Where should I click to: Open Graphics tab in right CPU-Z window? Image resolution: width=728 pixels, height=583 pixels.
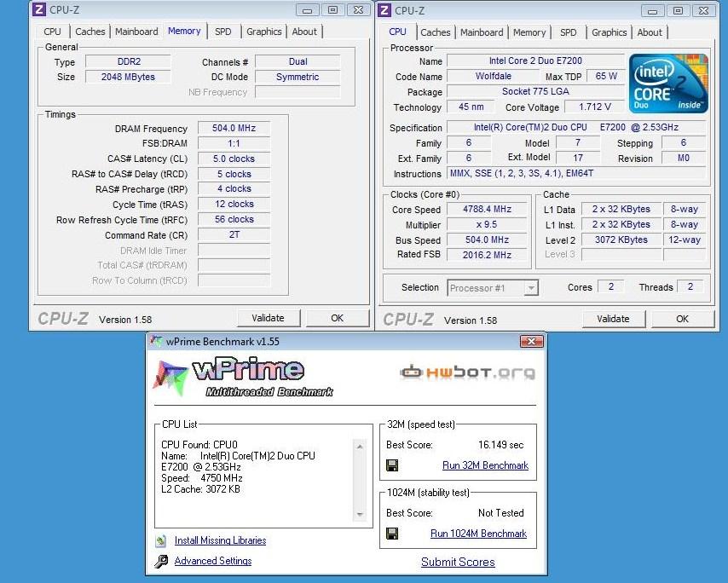click(x=610, y=32)
